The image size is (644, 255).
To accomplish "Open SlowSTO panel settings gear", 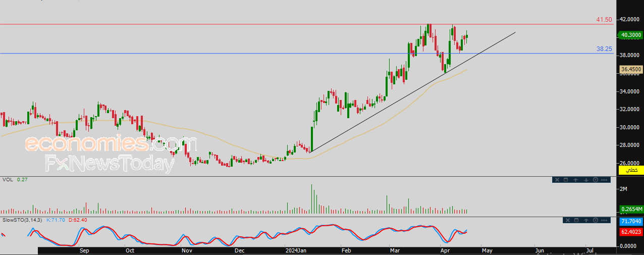I will click(x=596, y=220).
